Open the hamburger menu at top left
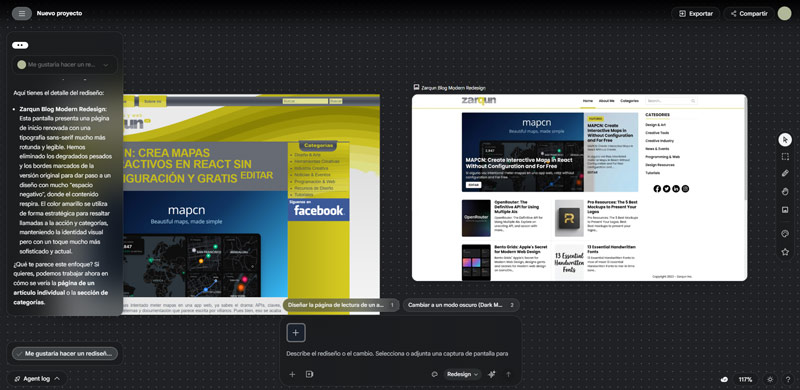Screen dimensions: 800x390 click(21, 14)
